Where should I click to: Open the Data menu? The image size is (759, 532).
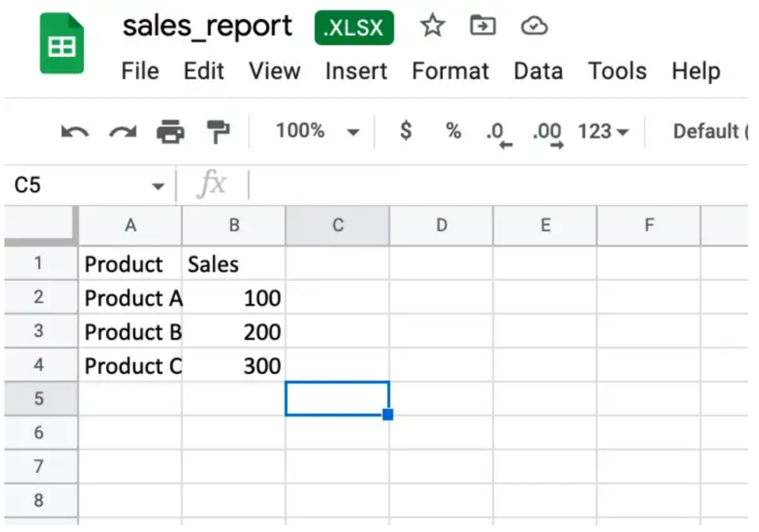[538, 71]
